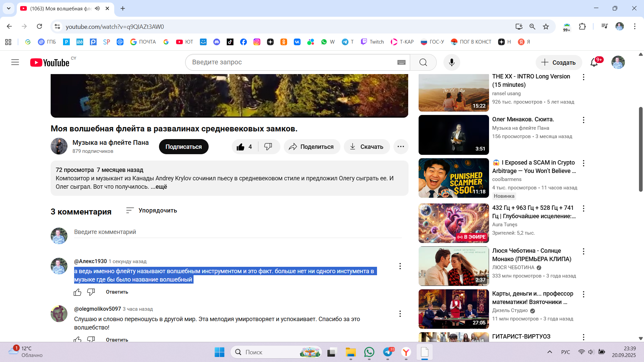The image size is (644, 362).
Task: Open options menu for THE XX INTRO video
Action: pyautogui.click(x=583, y=77)
